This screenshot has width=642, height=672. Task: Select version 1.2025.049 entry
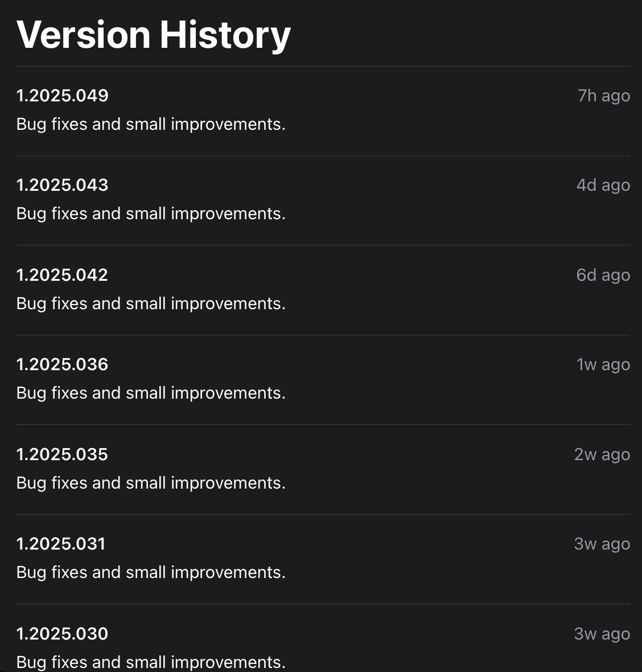pyautogui.click(x=63, y=96)
